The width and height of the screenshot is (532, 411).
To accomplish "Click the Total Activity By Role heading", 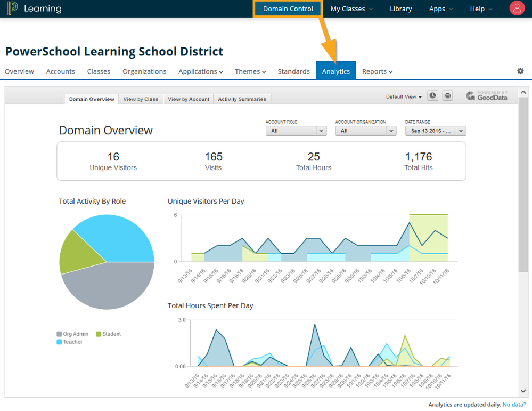I will [x=92, y=201].
